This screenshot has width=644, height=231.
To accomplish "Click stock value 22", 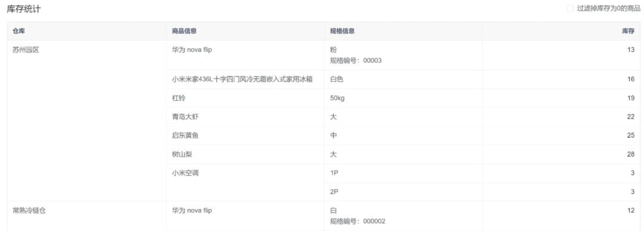I will click(631, 117).
